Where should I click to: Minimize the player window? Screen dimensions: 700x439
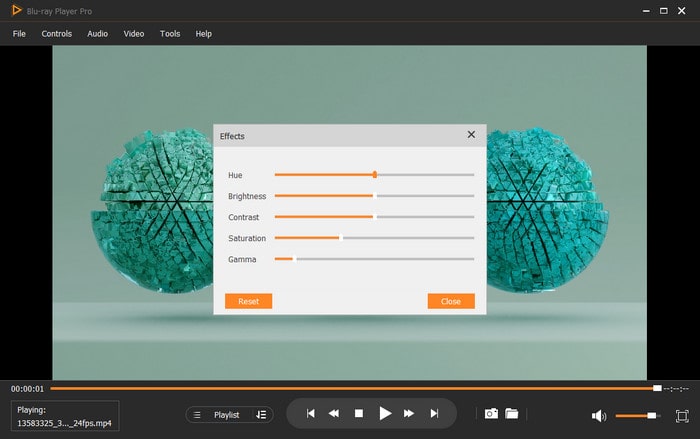pos(646,11)
